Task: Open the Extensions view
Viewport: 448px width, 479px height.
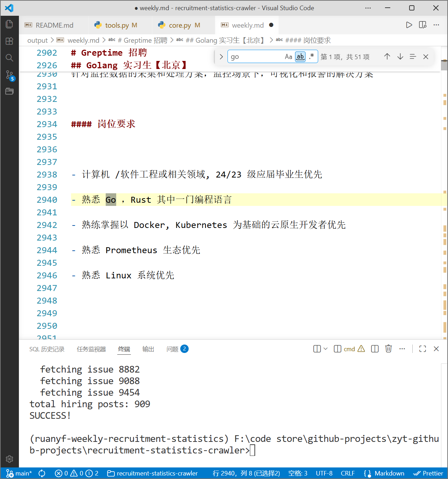Action: coord(9,41)
